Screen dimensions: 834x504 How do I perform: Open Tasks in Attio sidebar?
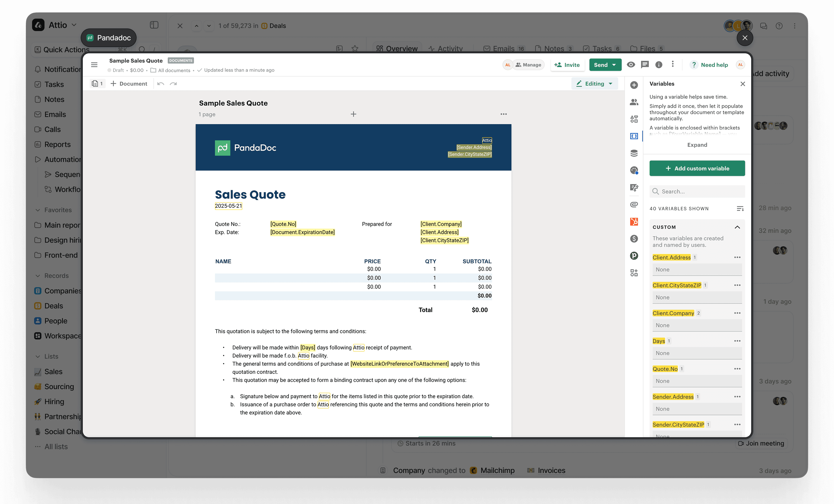pyautogui.click(x=54, y=84)
